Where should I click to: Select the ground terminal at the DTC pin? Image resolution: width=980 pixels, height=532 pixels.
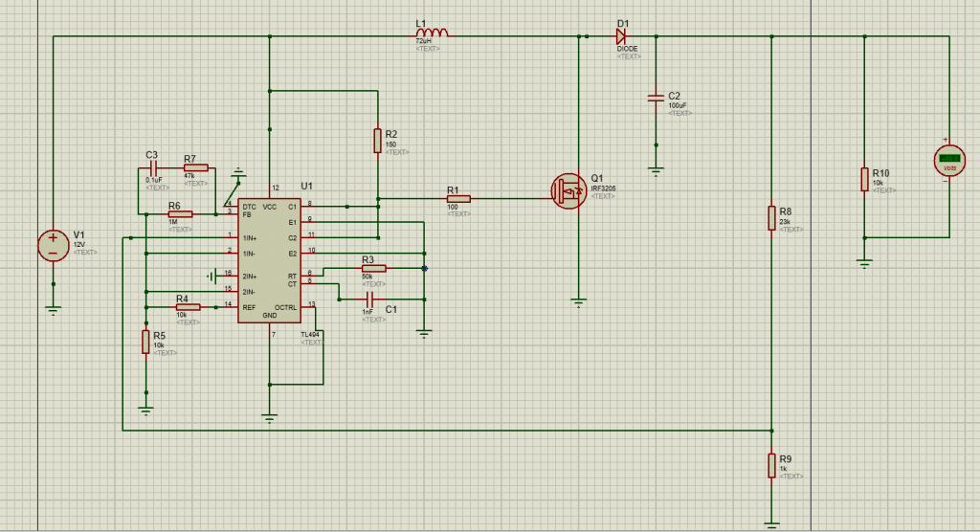pyautogui.click(x=238, y=172)
